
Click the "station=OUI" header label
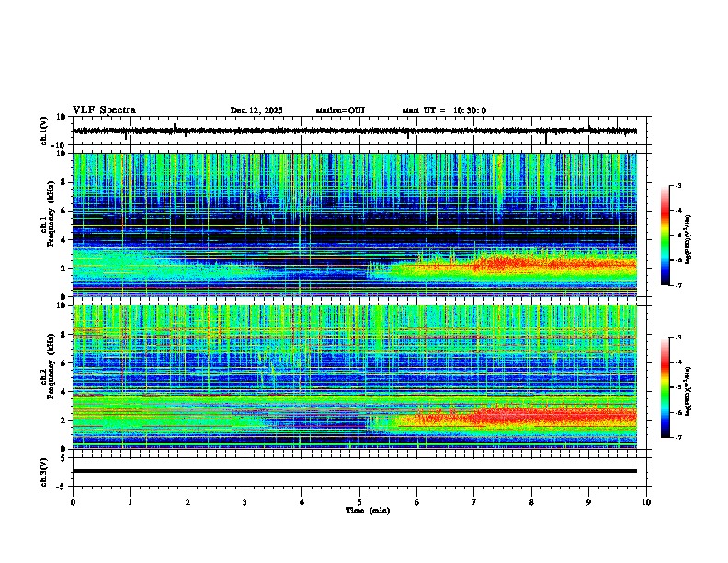[340, 110]
